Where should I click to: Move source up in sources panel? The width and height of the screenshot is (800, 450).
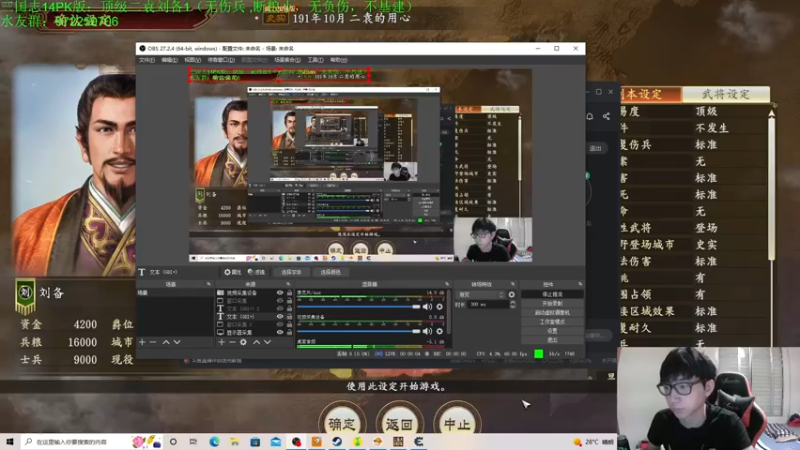click(x=256, y=342)
